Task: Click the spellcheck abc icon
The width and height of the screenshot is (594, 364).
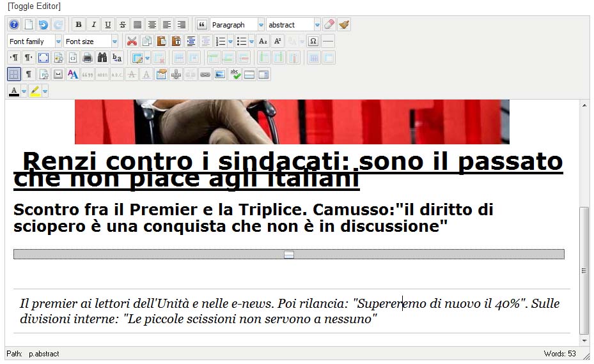Action: (235, 75)
